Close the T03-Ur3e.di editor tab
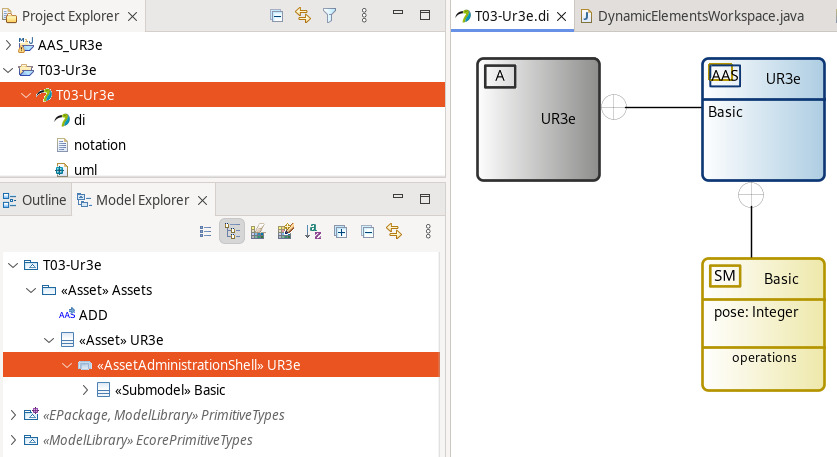This screenshot has width=837, height=457. [x=562, y=17]
